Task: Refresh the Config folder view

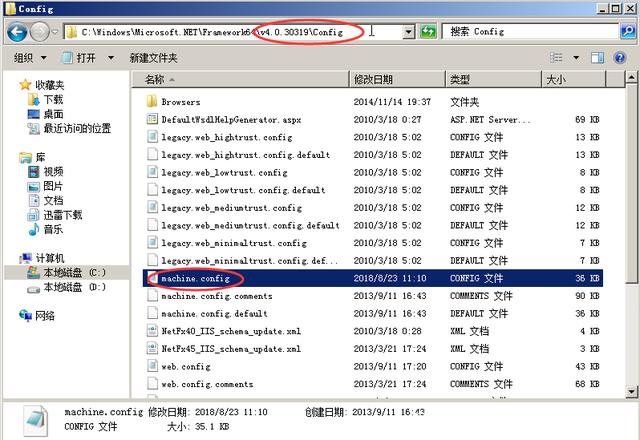Action: tap(428, 31)
